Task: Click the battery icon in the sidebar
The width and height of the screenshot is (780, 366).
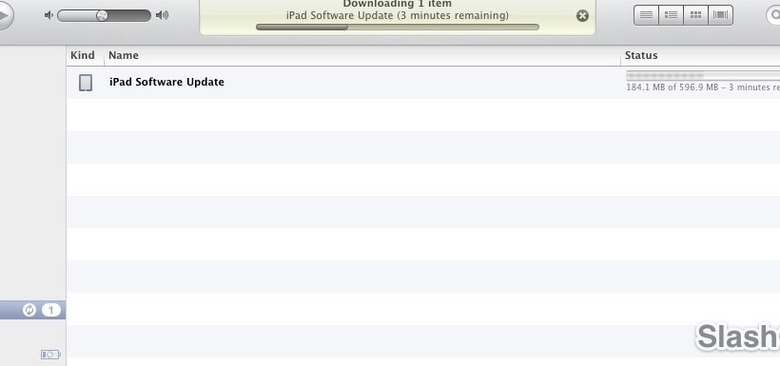Action: pos(51,355)
